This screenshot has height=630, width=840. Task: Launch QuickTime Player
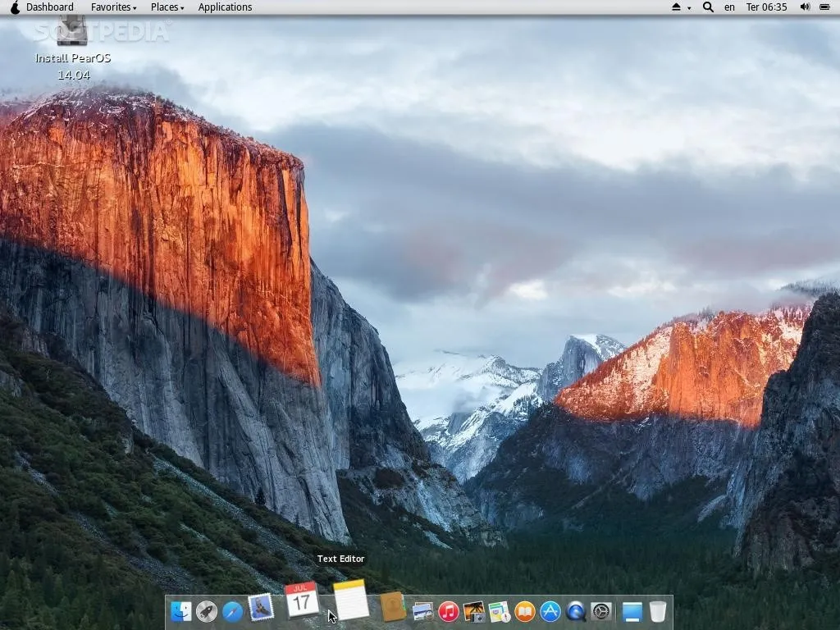(x=577, y=611)
